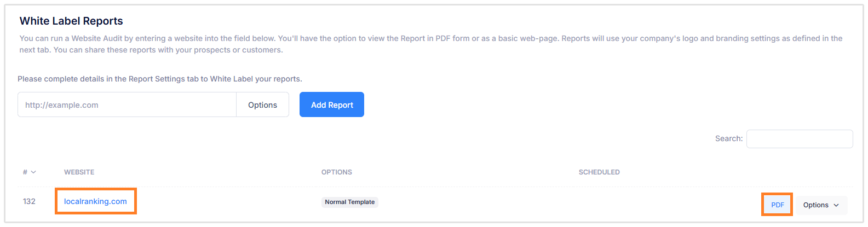Click the # column header label
868x227 pixels.
[25, 172]
